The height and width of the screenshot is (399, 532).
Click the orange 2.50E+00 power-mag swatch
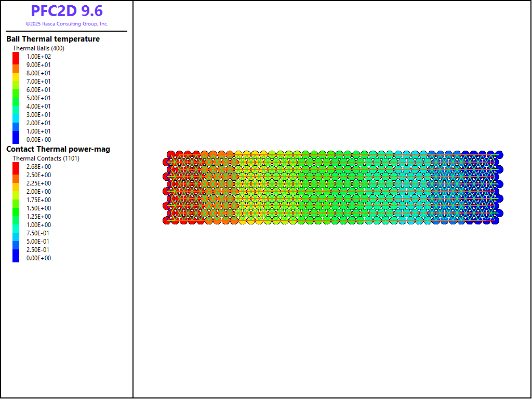click(16, 175)
